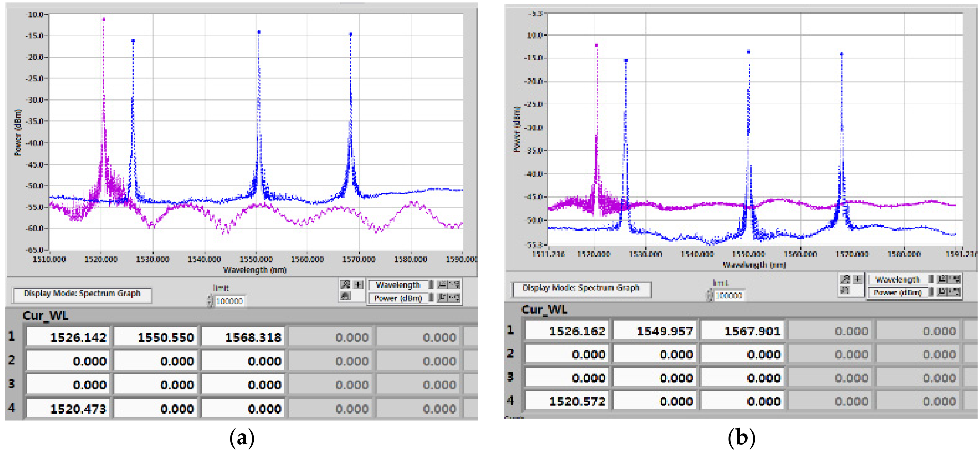Select the pan hand tool in left graph palette
980x453 pixels.
tap(346, 296)
